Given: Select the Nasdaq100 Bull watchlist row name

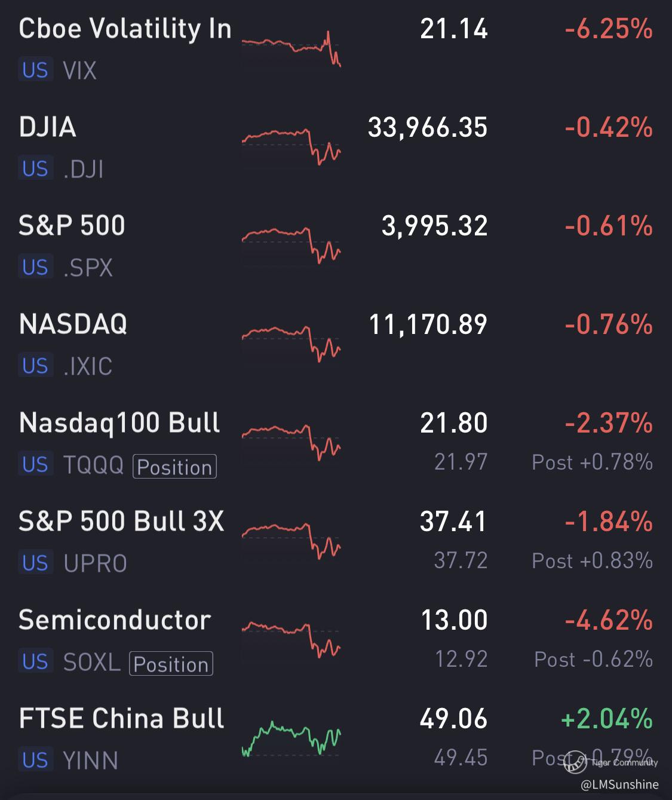Looking at the screenshot, I should (x=119, y=423).
